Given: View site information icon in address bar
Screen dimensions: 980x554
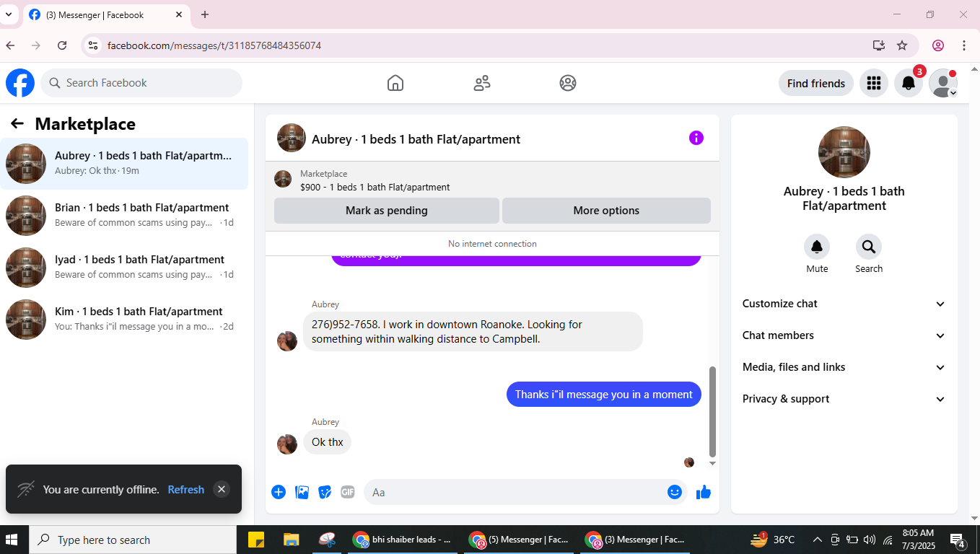Looking at the screenshot, I should coord(92,45).
